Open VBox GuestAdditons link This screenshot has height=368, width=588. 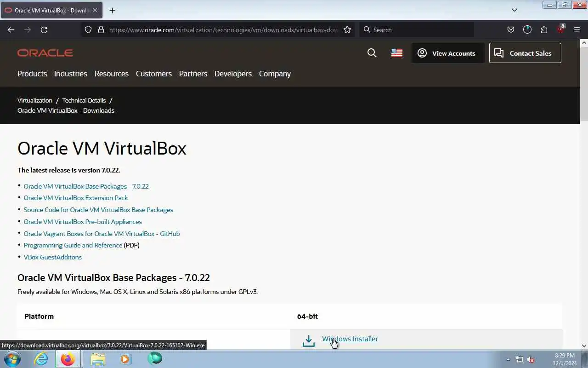(x=53, y=257)
